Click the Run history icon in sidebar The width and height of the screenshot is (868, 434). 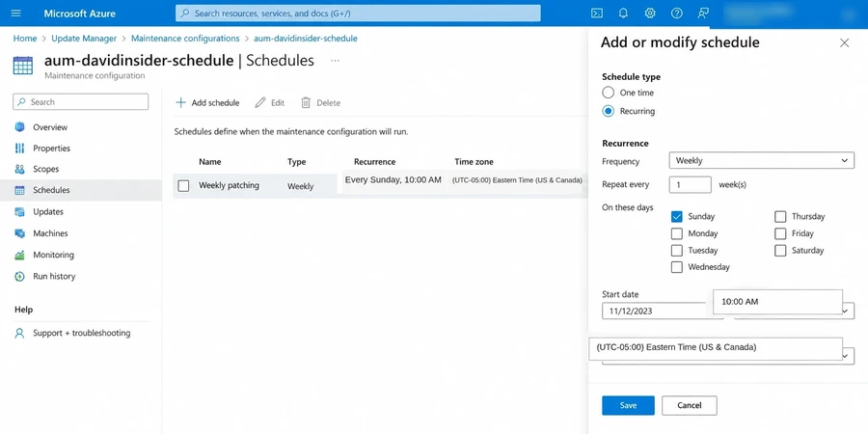click(20, 276)
